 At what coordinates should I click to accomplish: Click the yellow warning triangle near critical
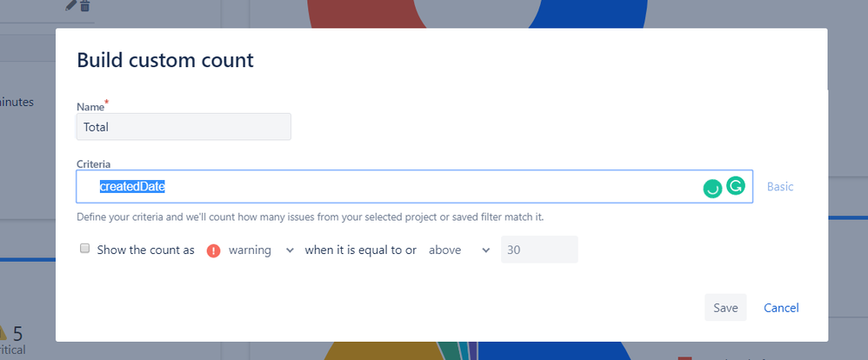coord(3,332)
